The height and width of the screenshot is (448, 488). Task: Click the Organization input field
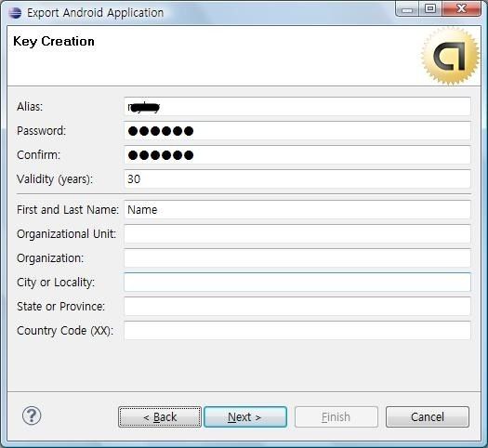tap(297, 258)
